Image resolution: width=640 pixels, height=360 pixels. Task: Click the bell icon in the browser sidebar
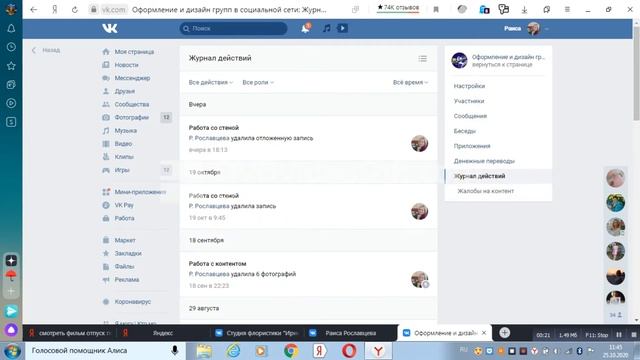11,28
